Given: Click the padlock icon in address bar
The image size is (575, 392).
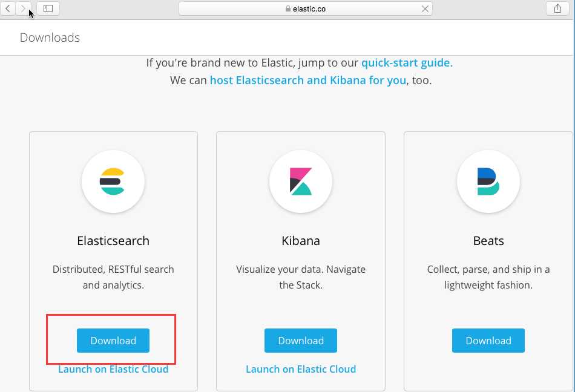Looking at the screenshot, I should [x=287, y=9].
